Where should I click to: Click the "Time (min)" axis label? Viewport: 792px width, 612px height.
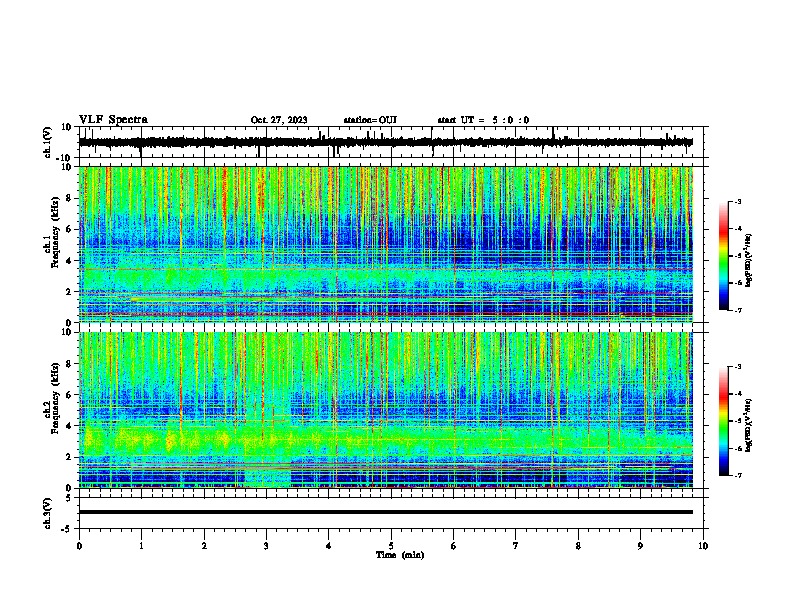coord(400,555)
